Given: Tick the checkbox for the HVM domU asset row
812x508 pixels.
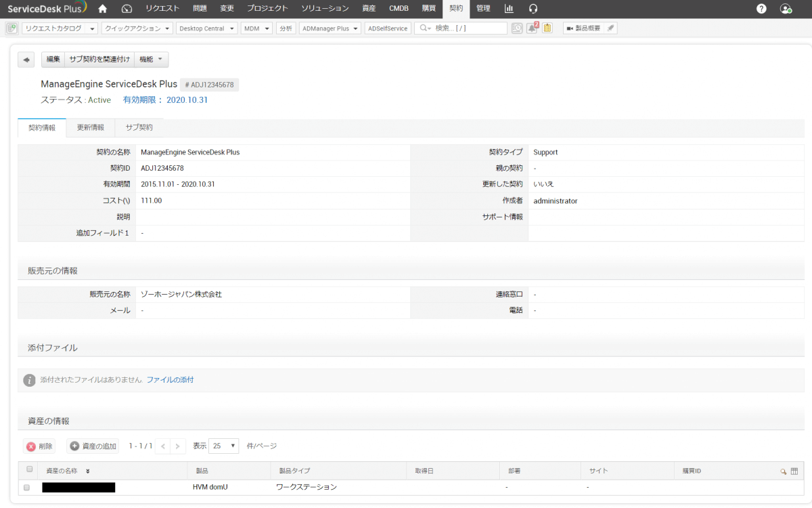Looking at the screenshot, I should coord(27,487).
